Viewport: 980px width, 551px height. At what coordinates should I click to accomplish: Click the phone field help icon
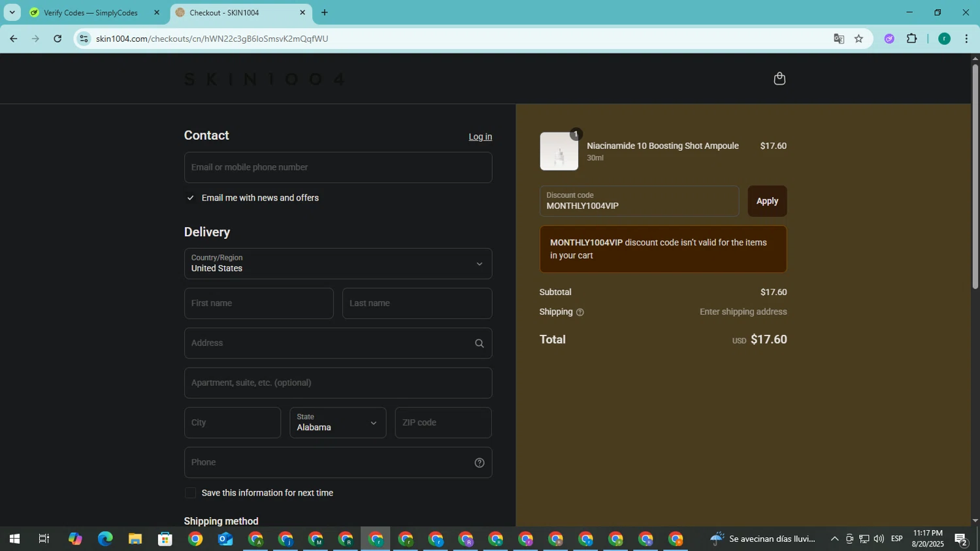coord(479,463)
